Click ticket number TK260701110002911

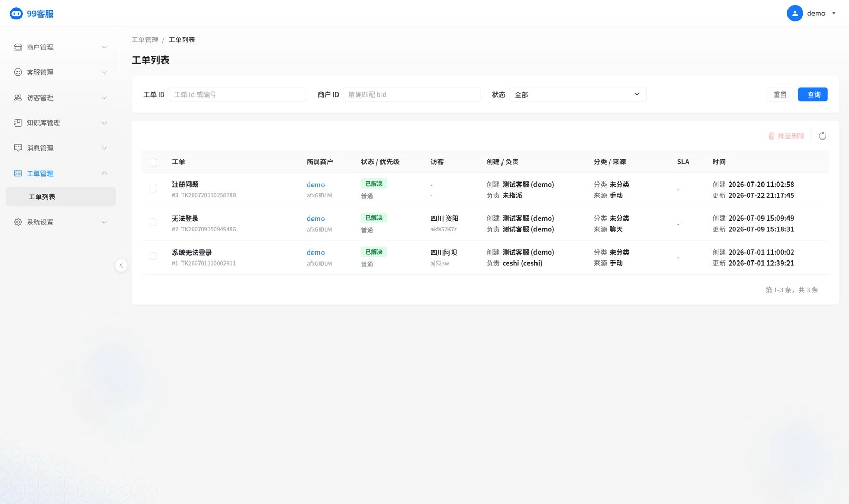(x=209, y=263)
